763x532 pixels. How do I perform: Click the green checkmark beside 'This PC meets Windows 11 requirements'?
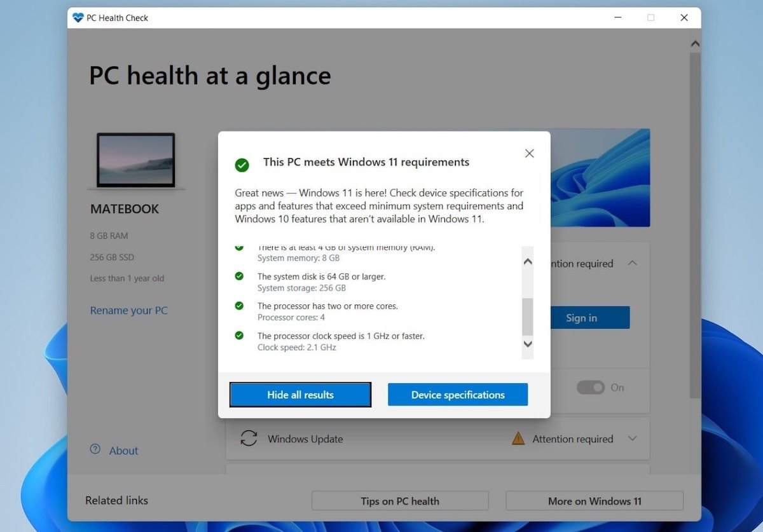[242, 165]
